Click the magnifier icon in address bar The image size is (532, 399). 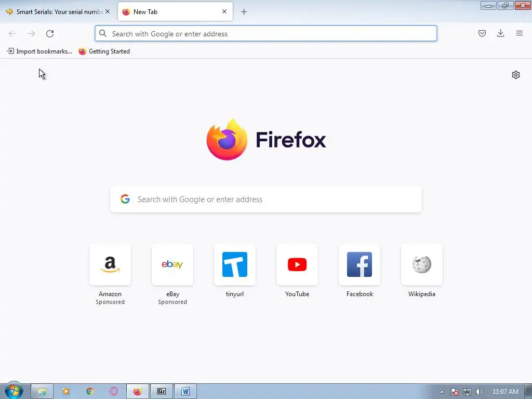tap(103, 34)
